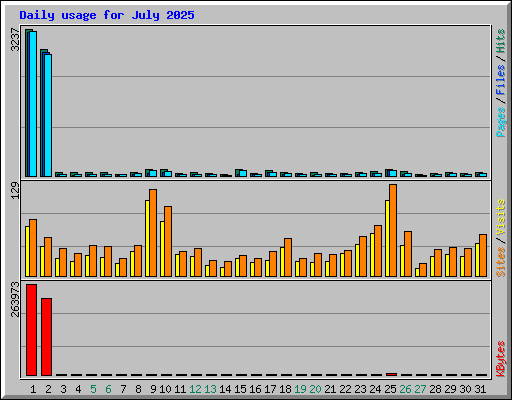
Task: Click day 5 on the x-axis
Action: [93, 389]
